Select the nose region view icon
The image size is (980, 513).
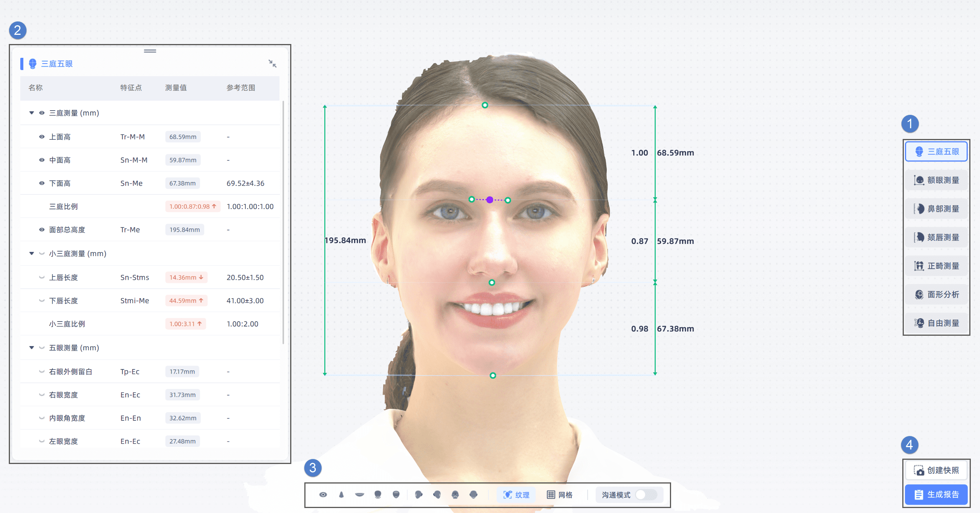point(341,495)
